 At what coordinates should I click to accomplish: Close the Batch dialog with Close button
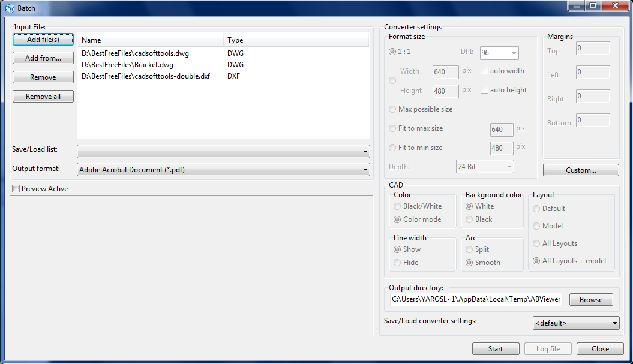[601, 348]
